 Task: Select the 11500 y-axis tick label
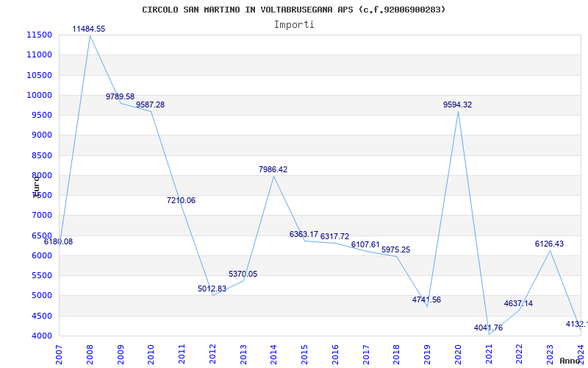click(39, 35)
